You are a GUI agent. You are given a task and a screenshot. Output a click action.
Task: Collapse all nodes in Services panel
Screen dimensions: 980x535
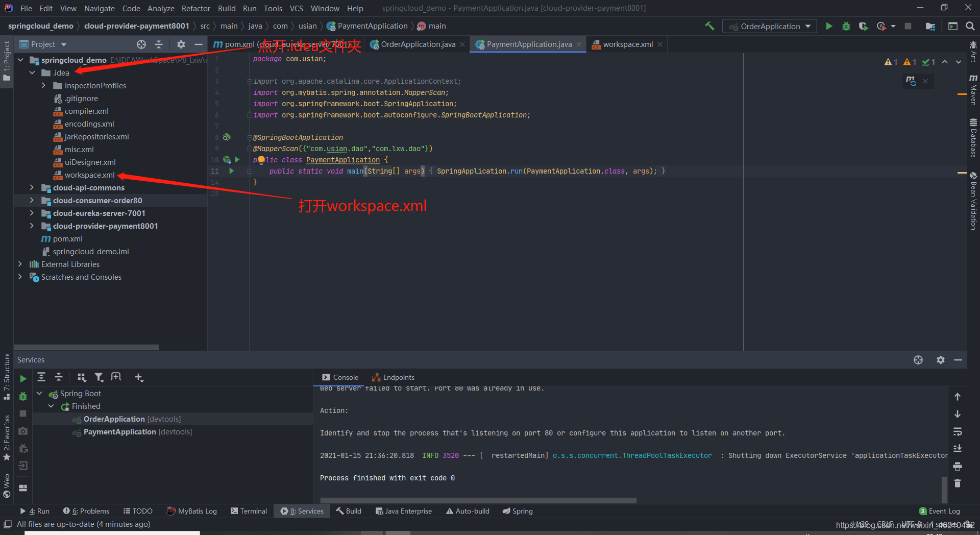point(59,377)
